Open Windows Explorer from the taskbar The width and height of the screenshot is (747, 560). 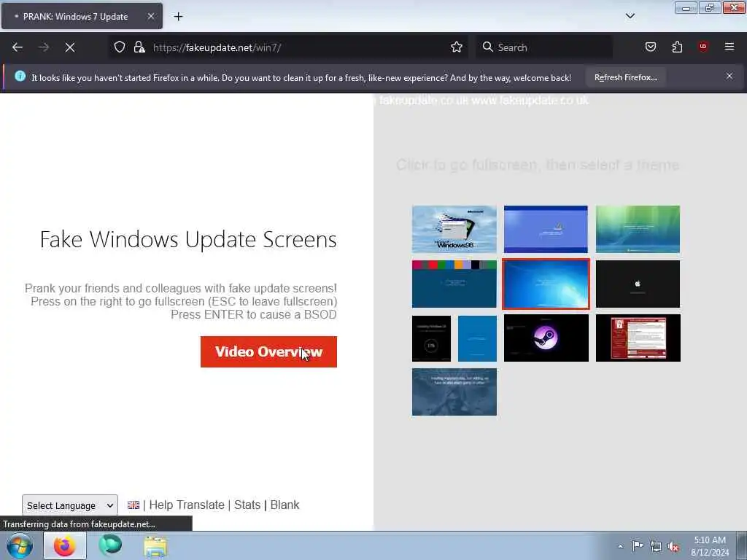[155, 546]
